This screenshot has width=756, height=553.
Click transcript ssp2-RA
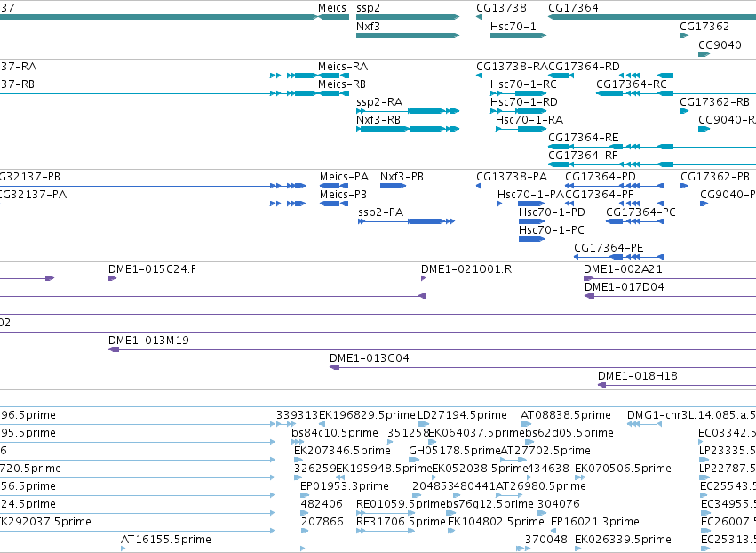[379, 102]
